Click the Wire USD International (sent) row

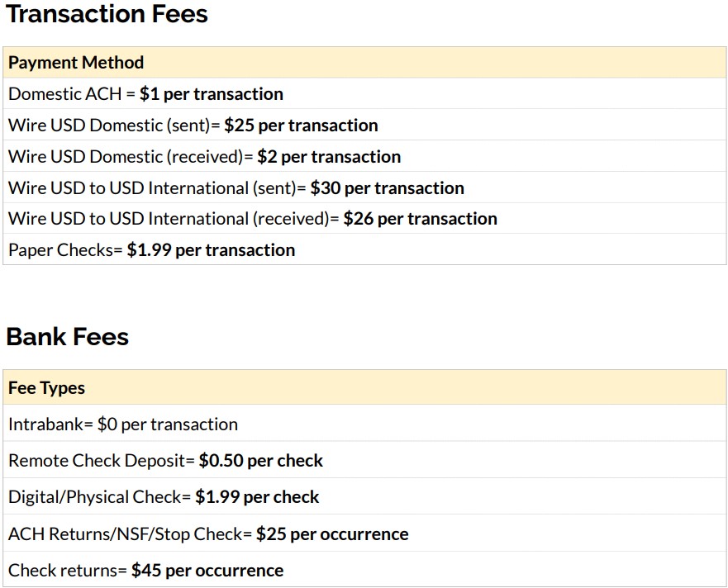tap(234, 187)
